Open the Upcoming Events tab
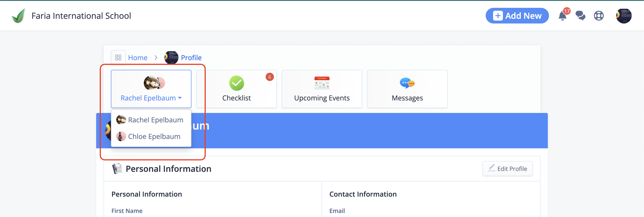 (x=322, y=89)
